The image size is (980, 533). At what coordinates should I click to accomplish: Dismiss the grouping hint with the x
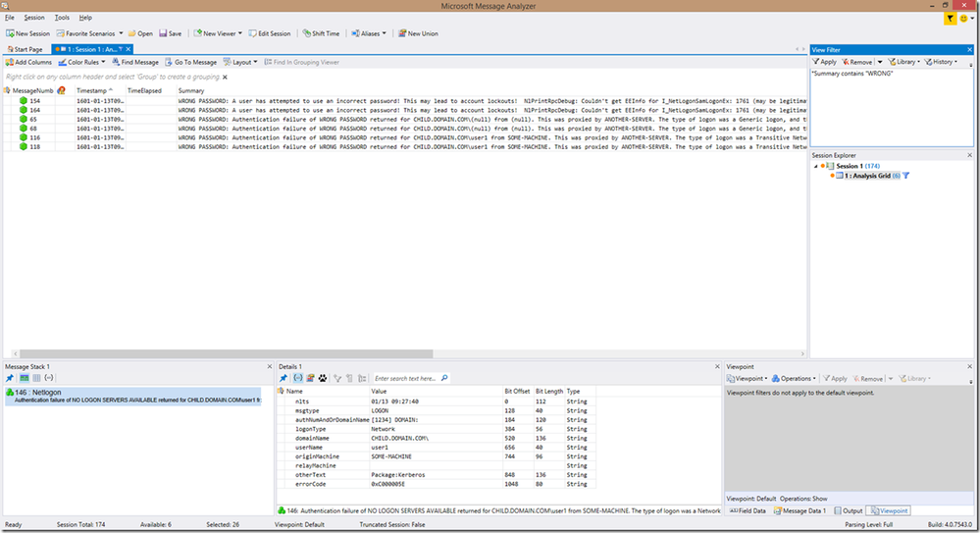[225, 78]
